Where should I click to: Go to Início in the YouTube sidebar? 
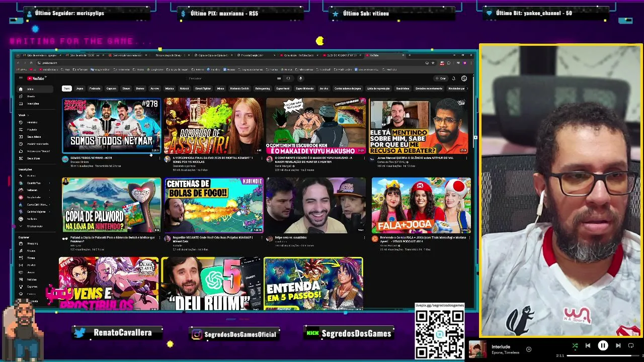[x=35, y=89]
